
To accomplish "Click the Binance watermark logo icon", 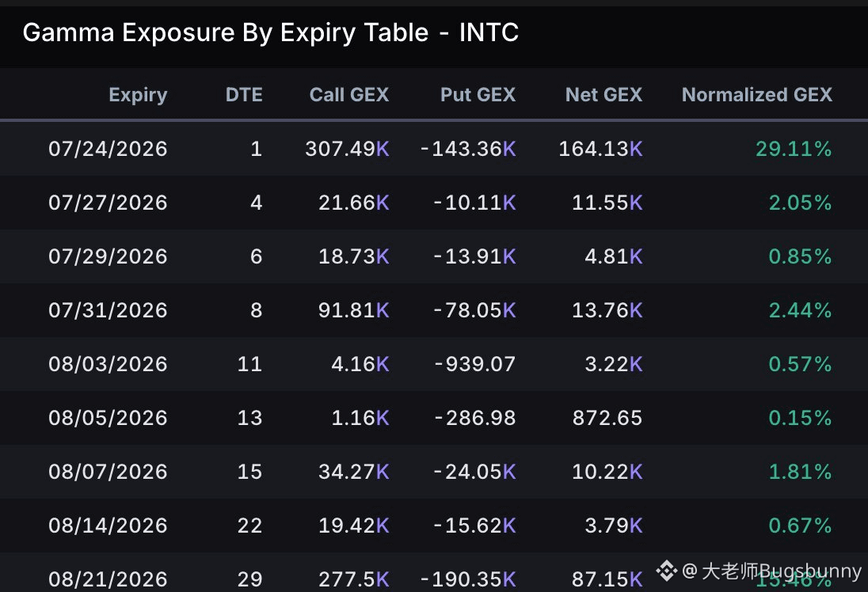I will (x=667, y=571).
